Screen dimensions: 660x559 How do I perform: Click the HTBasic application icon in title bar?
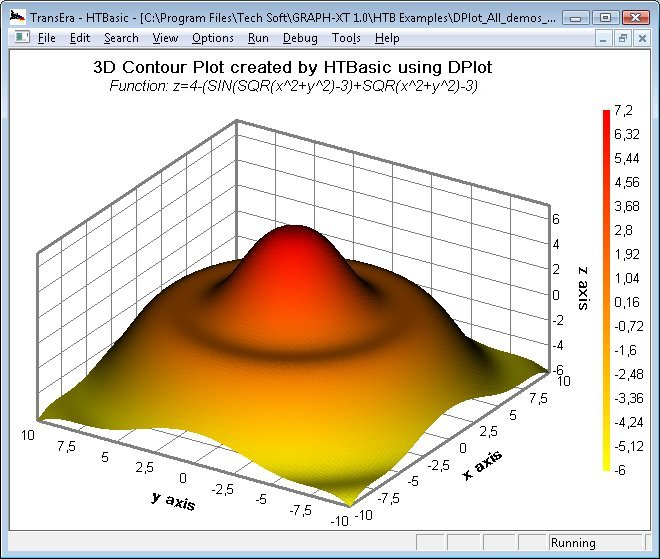tap(18, 17)
